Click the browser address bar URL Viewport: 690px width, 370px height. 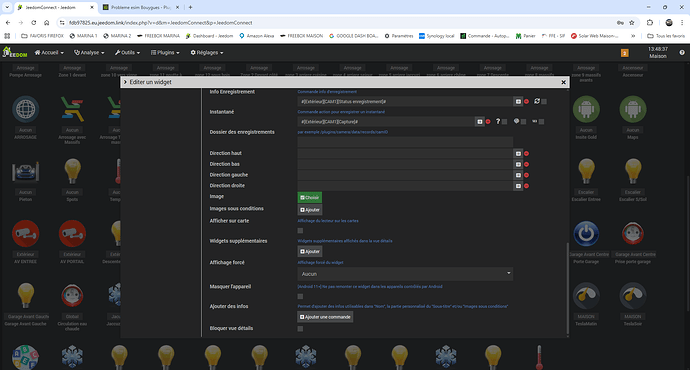pyautogui.click(x=161, y=23)
